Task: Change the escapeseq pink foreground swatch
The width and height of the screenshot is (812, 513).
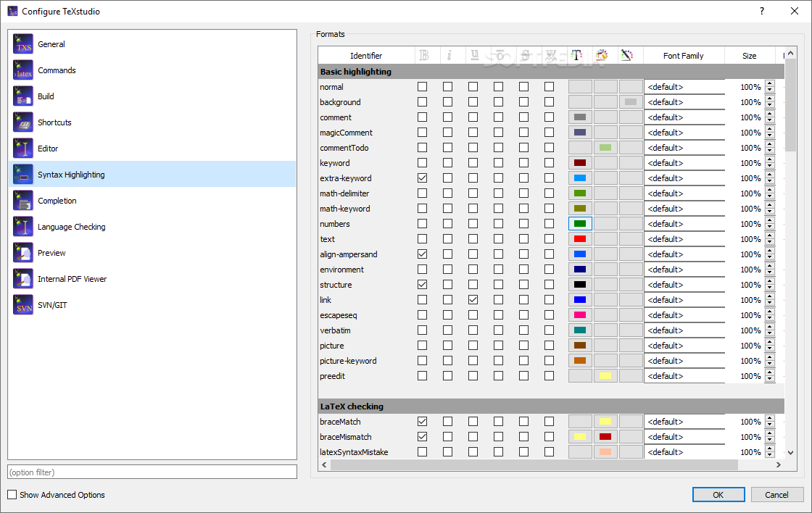Action: 580,315
